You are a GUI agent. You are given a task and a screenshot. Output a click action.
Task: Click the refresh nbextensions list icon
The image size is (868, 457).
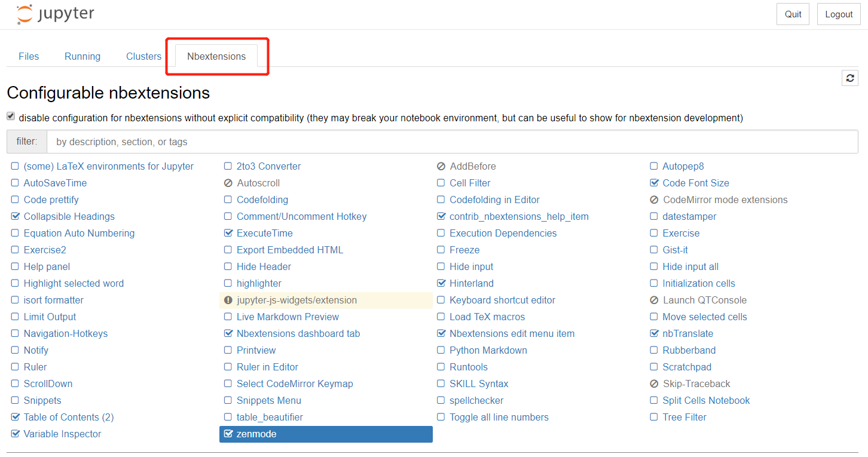point(850,78)
